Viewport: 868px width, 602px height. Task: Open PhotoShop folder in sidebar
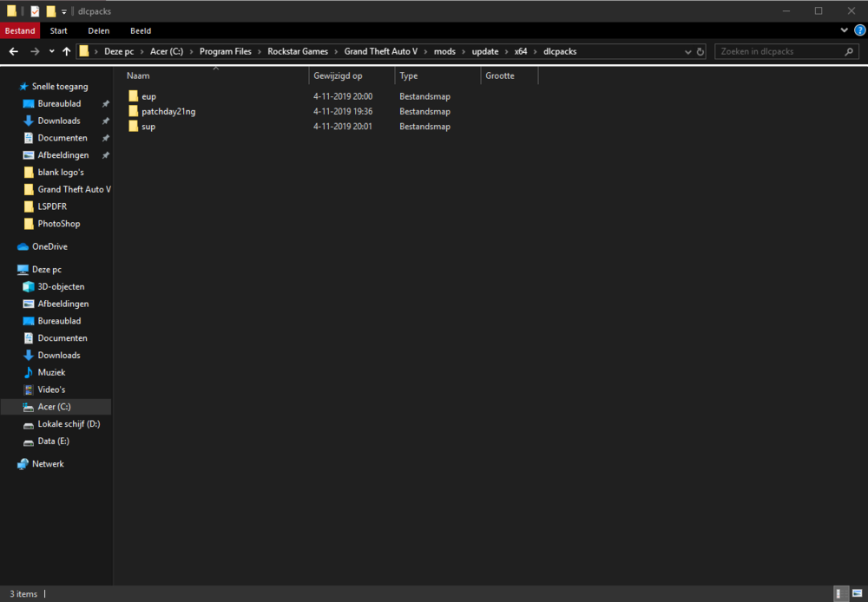59,224
